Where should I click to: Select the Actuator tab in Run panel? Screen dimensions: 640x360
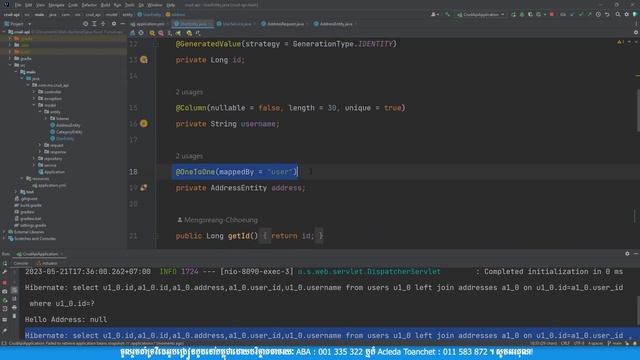[x=47, y=263]
